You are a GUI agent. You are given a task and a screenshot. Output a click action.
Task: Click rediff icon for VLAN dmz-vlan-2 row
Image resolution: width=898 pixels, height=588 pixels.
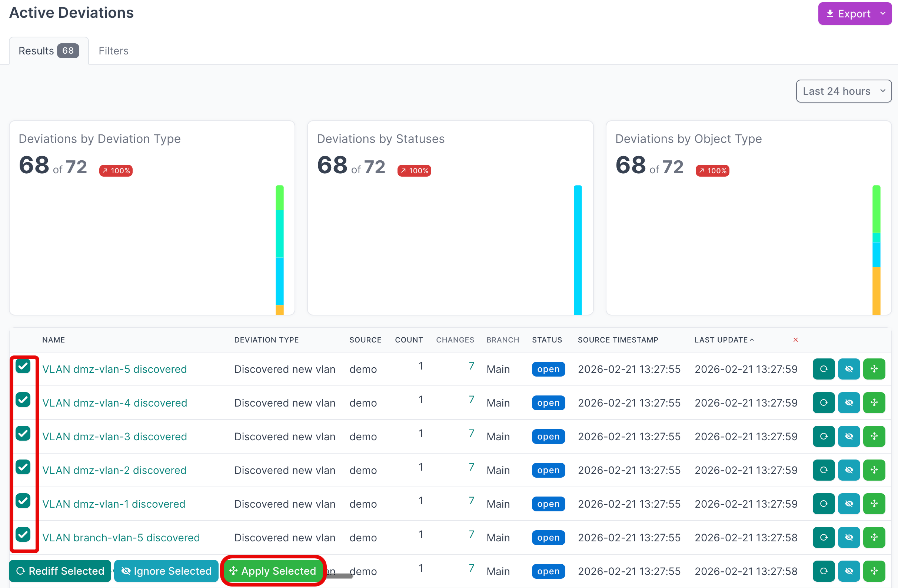click(823, 470)
